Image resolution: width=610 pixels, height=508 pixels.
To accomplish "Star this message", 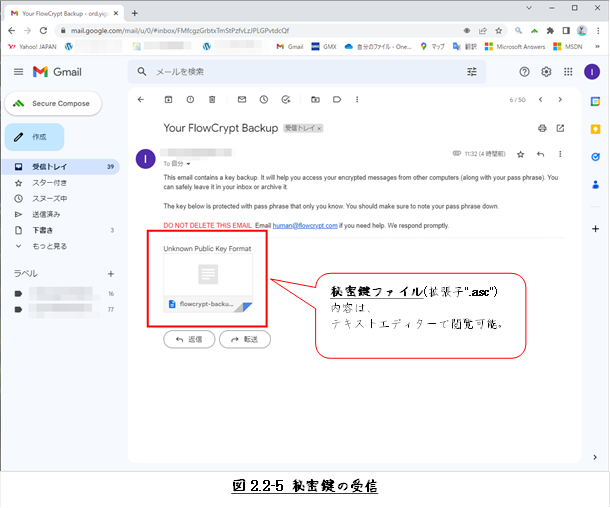I will pos(521,154).
